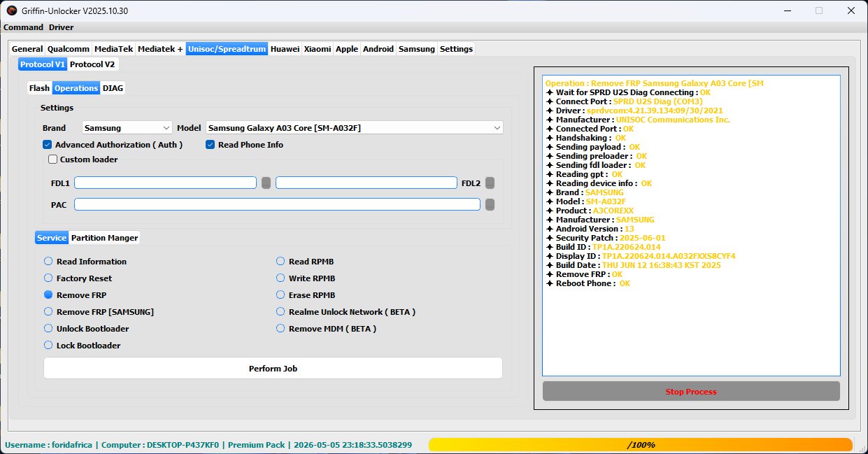Switch to the Android tab
868x454 pixels.
[x=378, y=49]
